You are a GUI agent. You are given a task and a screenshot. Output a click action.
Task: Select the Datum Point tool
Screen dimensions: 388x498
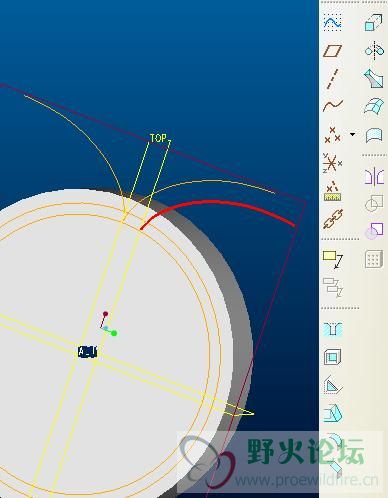pyautogui.click(x=332, y=135)
